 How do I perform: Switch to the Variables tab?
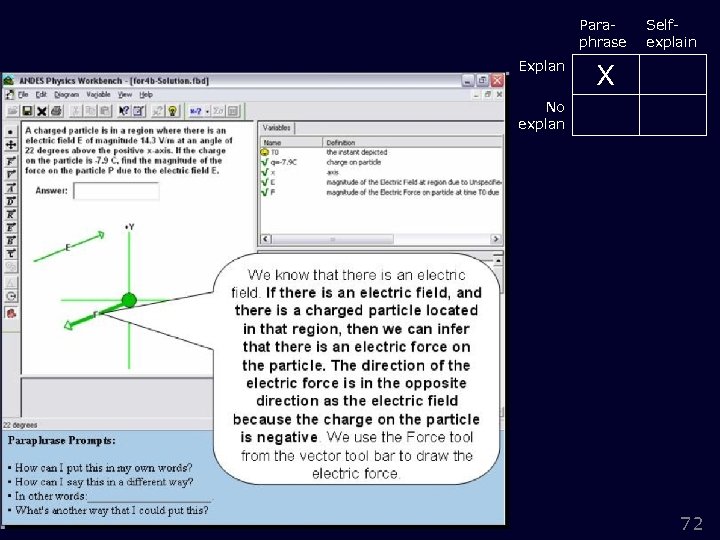[x=276, y=128]
